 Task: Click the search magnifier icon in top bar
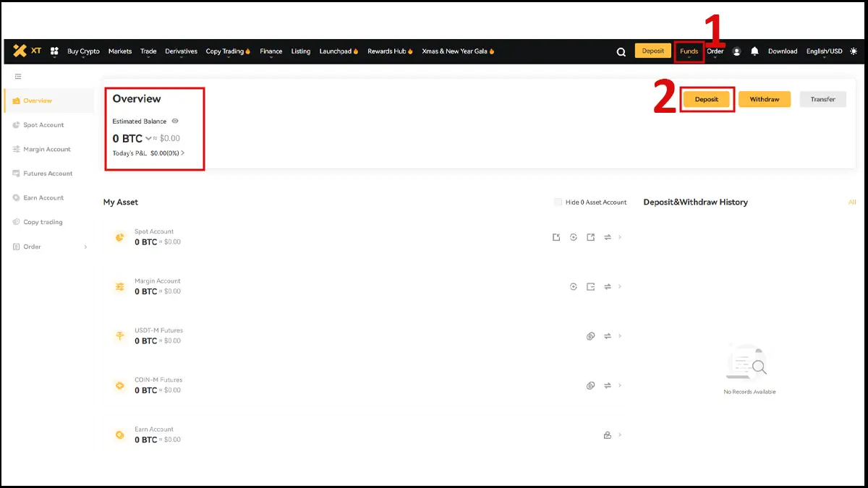621,51
